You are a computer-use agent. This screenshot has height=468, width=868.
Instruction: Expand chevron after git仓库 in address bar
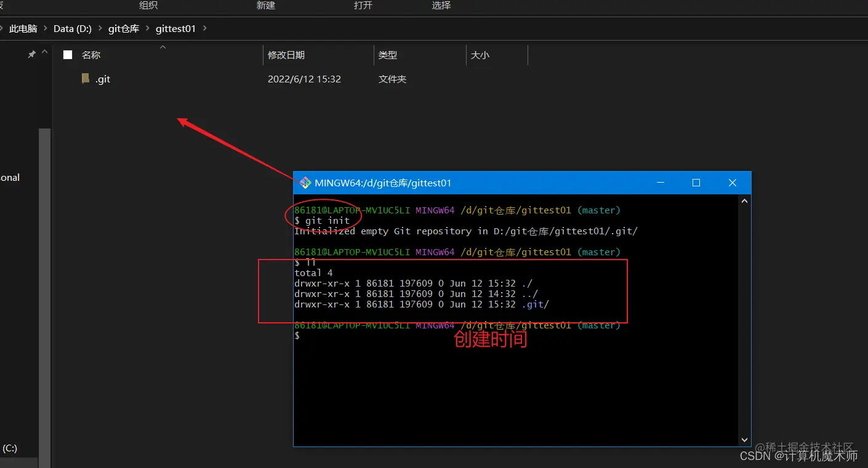[148, 28]
